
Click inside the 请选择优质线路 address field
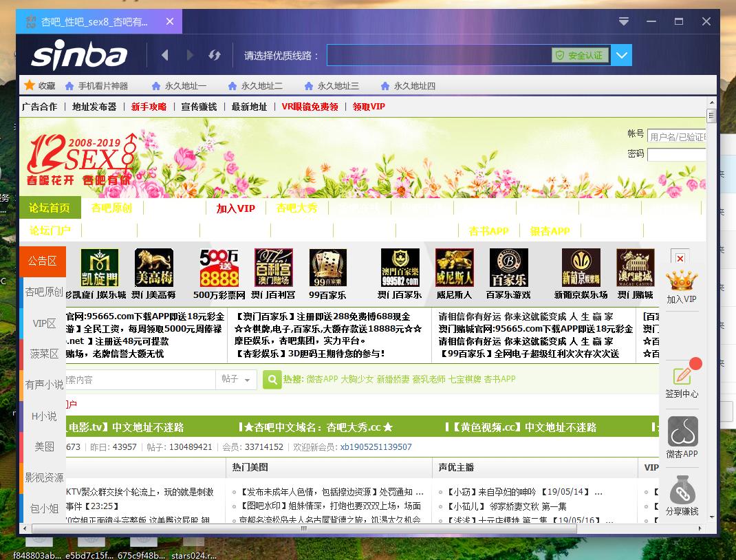tap(439, 56)
